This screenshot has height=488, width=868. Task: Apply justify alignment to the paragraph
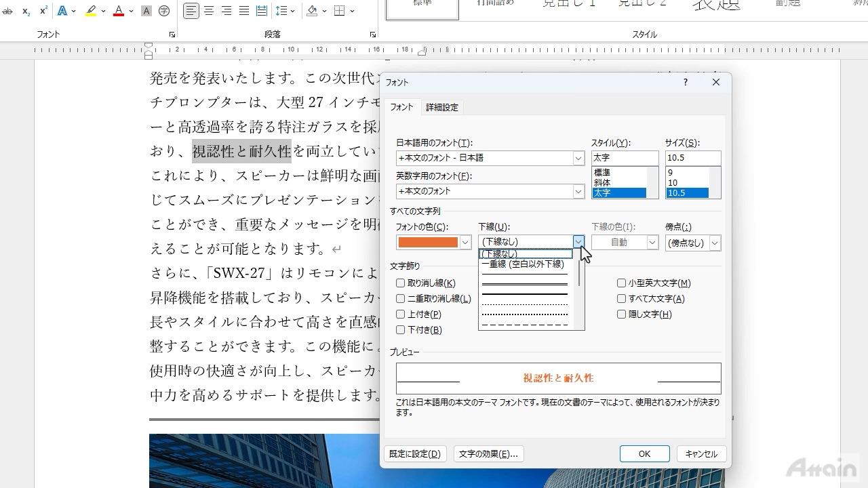tap(244, 11)
